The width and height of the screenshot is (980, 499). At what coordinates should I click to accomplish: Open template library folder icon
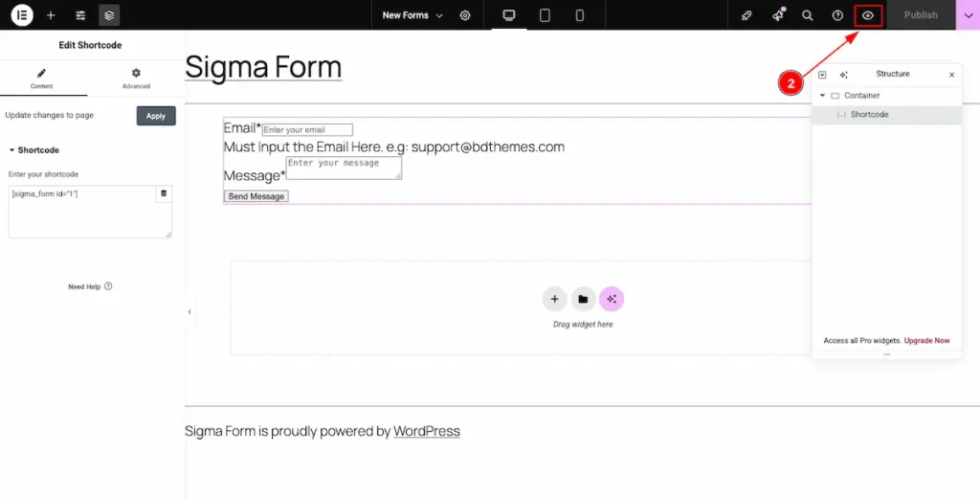pyautogui.click(x=583, y=299)
